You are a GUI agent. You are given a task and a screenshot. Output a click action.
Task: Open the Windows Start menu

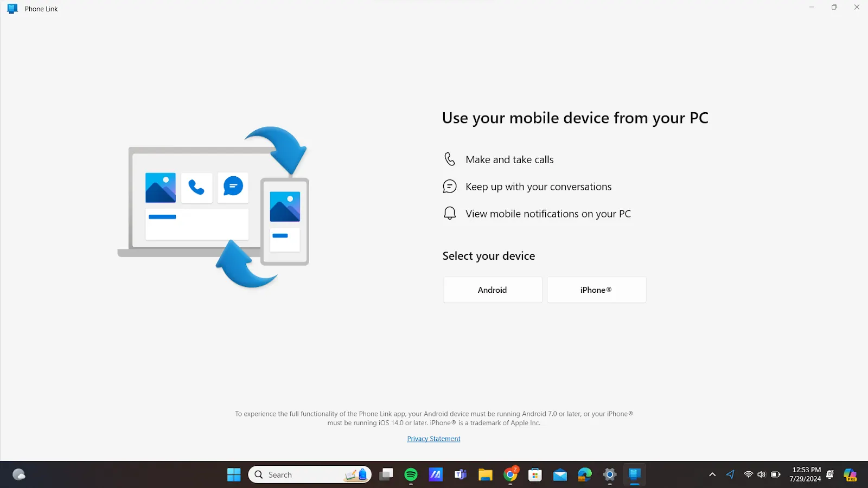click(x=234, y=475)
